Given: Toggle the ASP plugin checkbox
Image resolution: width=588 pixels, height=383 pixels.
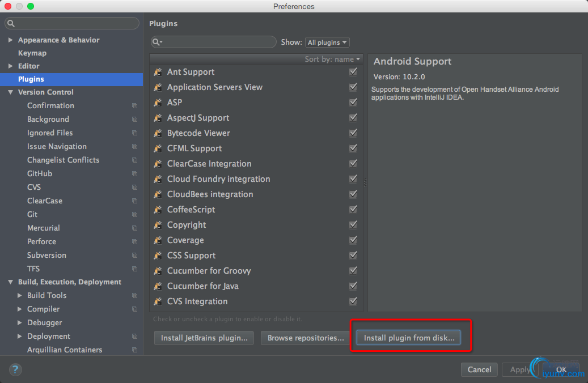Looking at the screenshot, I should 353,103.
